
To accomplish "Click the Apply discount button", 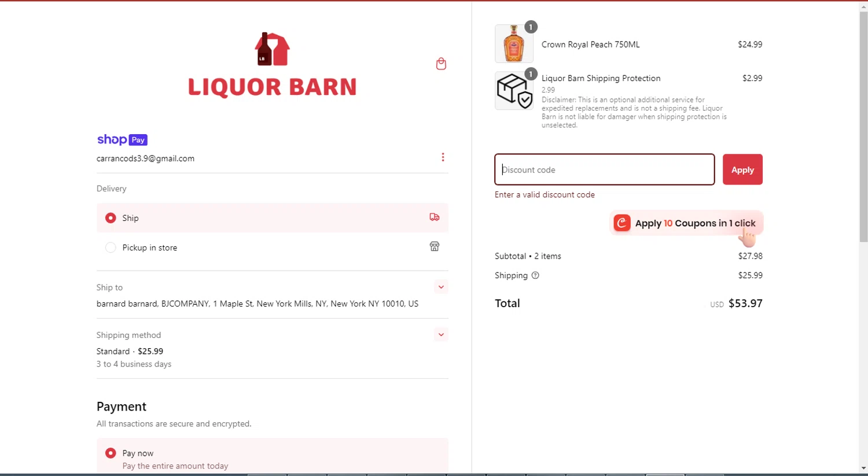I will point(742,169).
